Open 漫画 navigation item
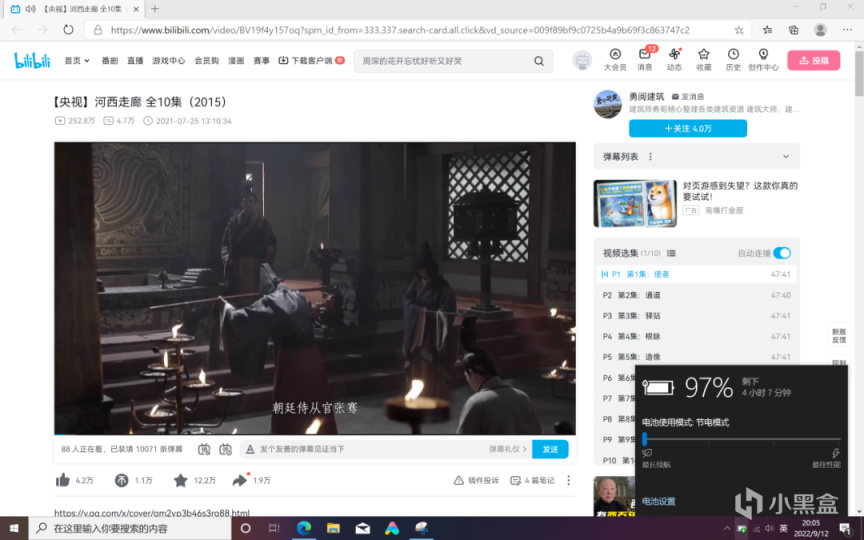The width and height of the screenshot is (864, 540). pyautogui.click(x=236, y=61)
